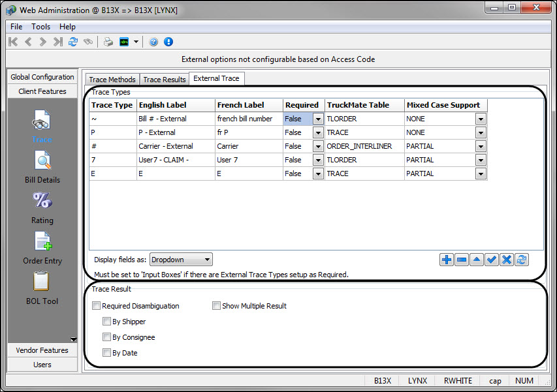Open the Tools menu

pyautogui.click(x=40, y=27)
